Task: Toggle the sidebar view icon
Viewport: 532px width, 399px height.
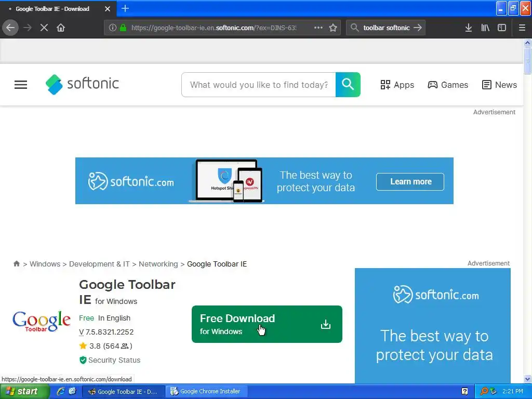Action: click(502, 28)
